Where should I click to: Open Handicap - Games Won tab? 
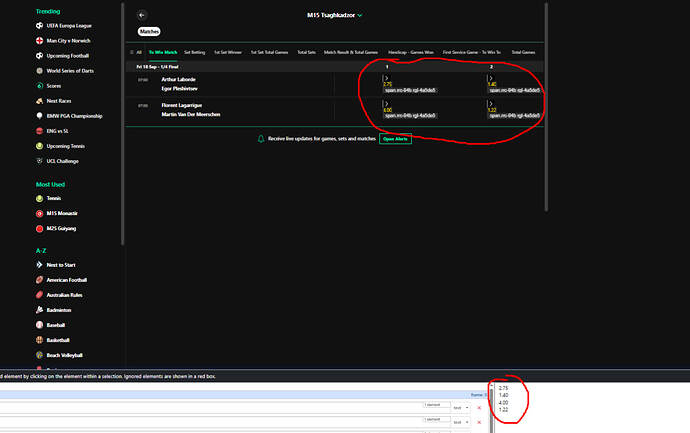coord(411,52)
